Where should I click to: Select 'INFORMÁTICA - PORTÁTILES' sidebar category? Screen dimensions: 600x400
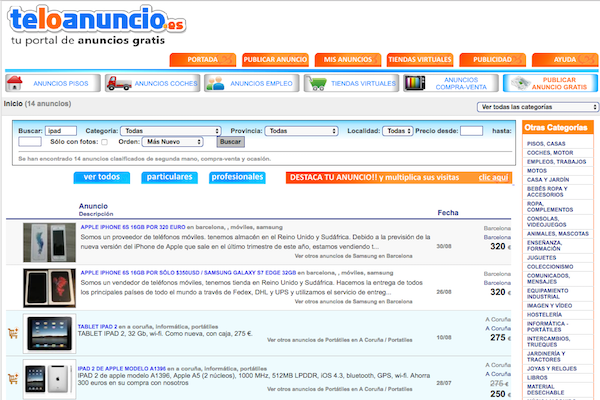[x=548, y=327]
